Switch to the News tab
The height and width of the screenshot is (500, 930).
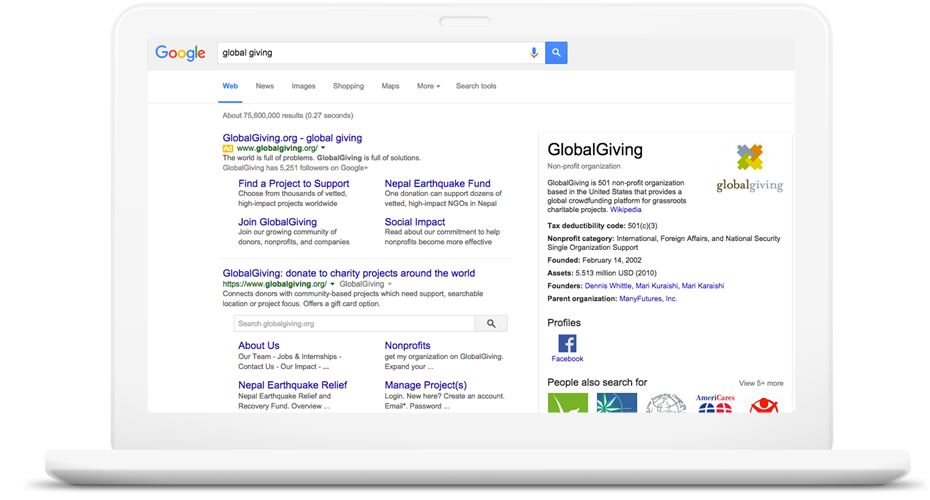point(264,86)
